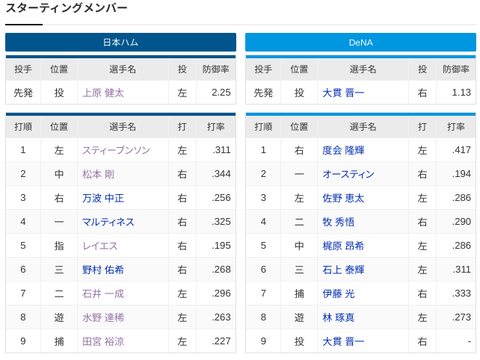The image size is (480, 360).
Task: Click 打順 header in 日本ハム batting table
Action: (23, 127)
